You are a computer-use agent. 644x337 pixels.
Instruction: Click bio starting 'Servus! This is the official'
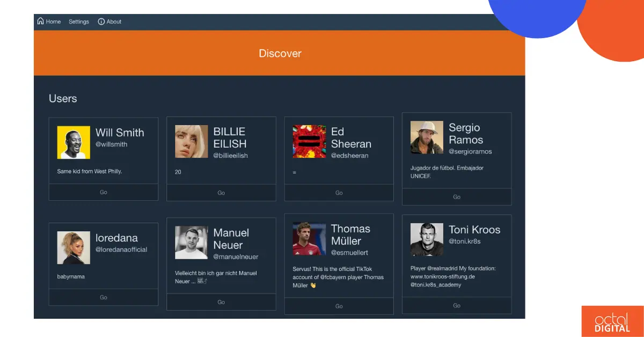pos(338,277)
